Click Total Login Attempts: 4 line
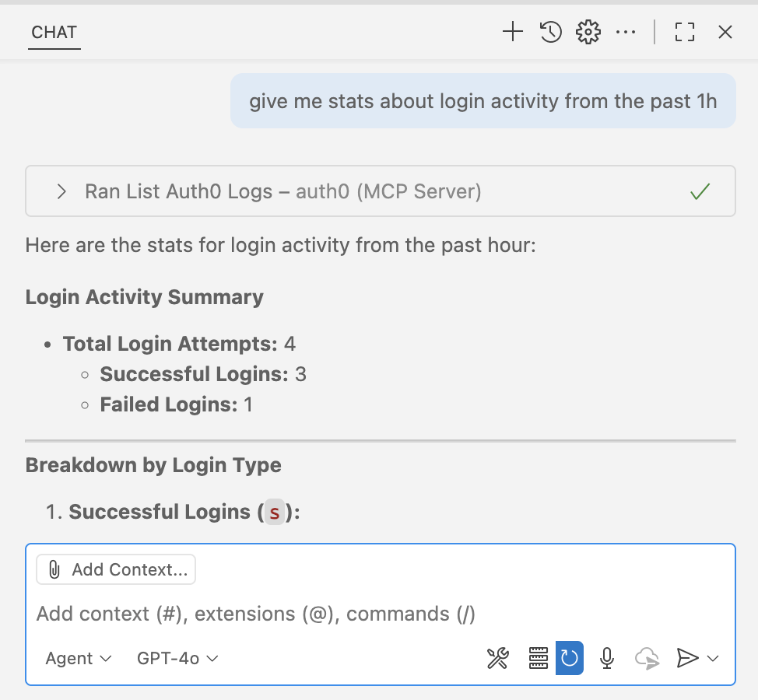Viewport: 758px width, 700px height. tap(179, 344)
